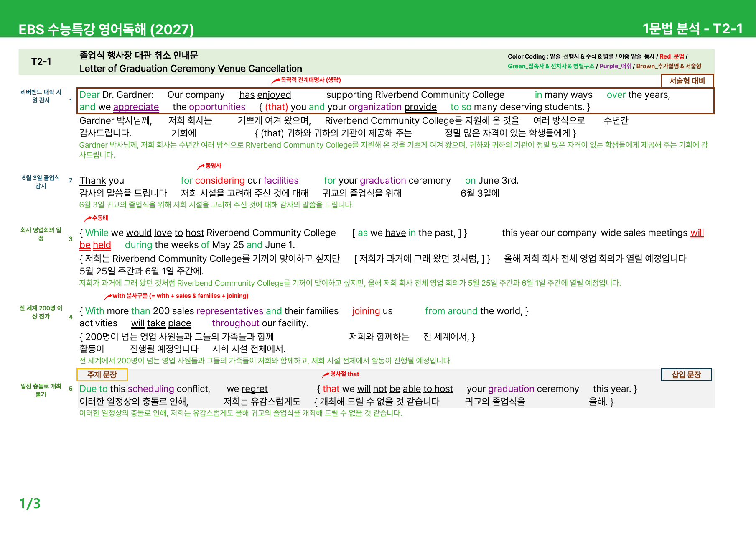The image size is (756, 535).
Task: Click the underlined purple word 'appreciate'
Action: 136,107
